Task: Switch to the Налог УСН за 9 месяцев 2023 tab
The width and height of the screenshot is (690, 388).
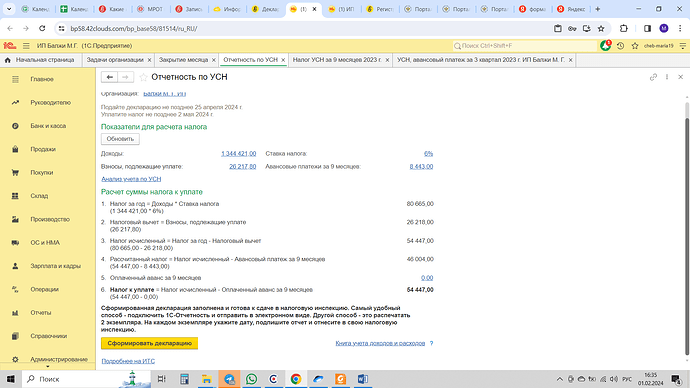Action: (x=337, y=60)
